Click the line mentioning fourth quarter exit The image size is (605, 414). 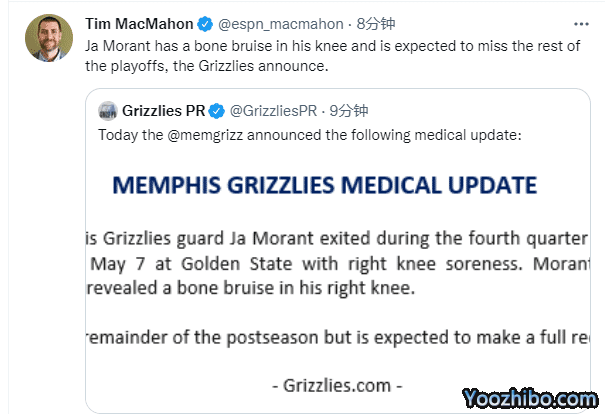tap(340, 238)
